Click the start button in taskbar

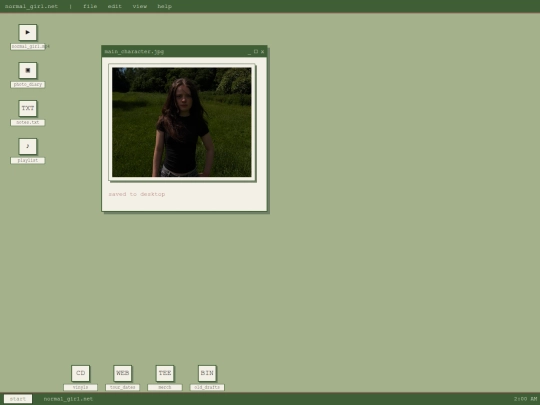click(18, 399)
